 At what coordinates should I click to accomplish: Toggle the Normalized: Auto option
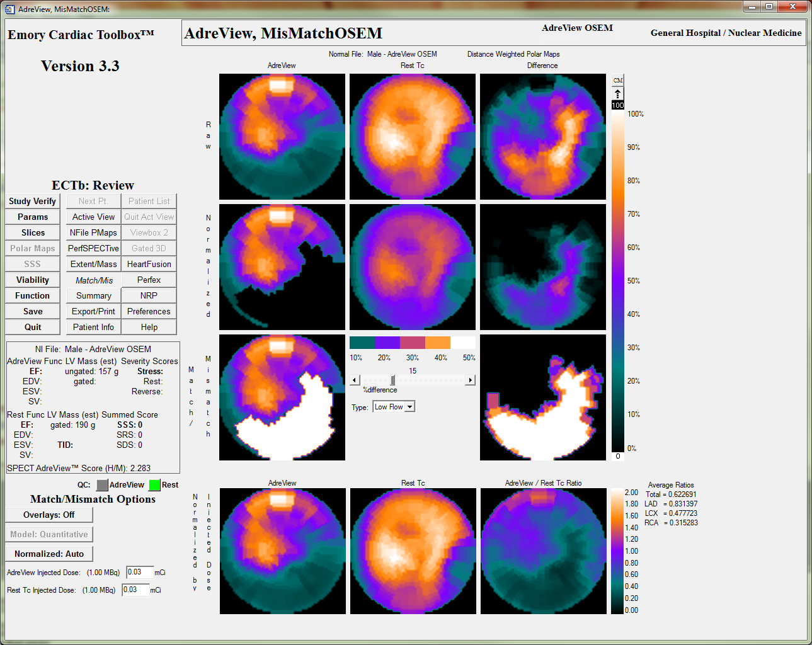point(49,554)
